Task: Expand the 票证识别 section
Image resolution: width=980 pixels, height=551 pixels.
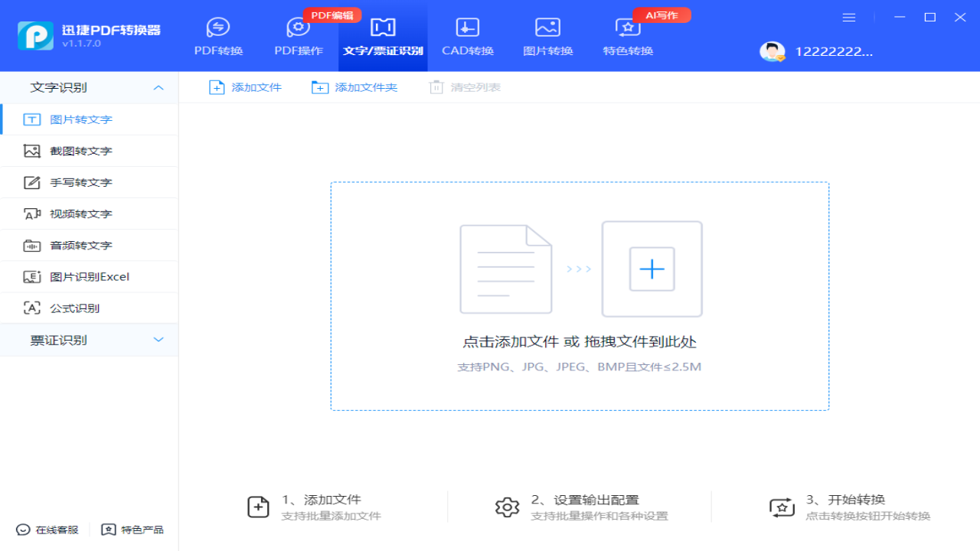Action: click(90, 340)
